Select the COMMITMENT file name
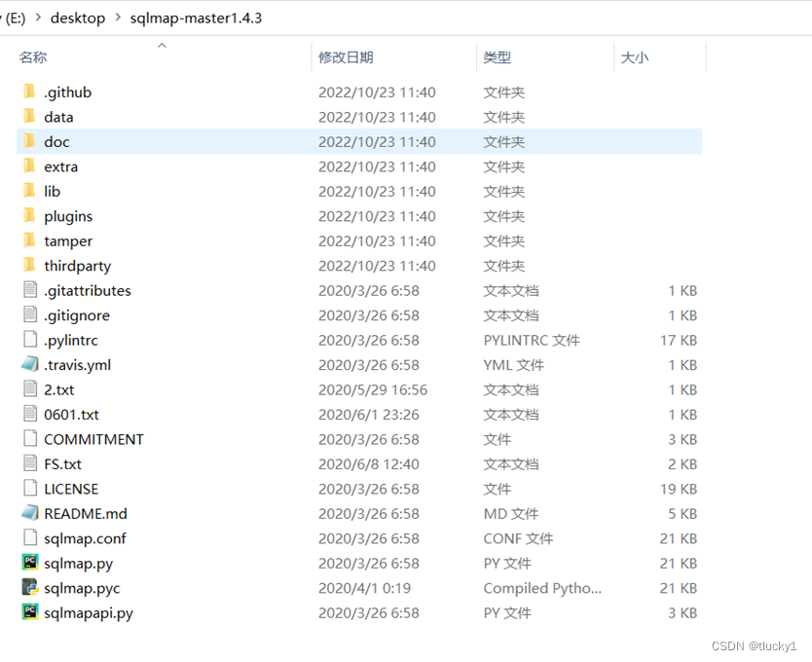Viewport: 812px width, 662px height. point(93,440)
